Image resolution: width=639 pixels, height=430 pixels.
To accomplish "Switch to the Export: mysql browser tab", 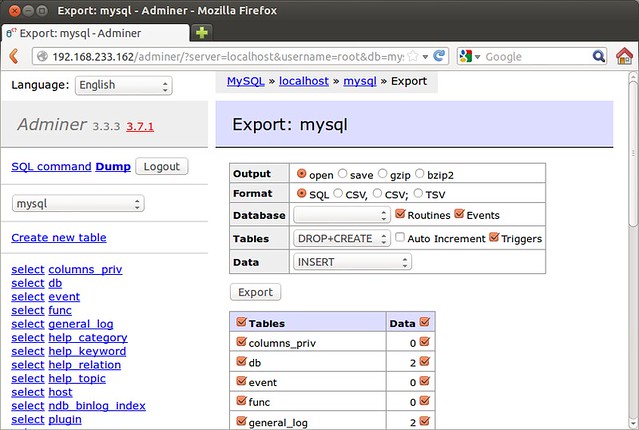I will click(96, 33).
